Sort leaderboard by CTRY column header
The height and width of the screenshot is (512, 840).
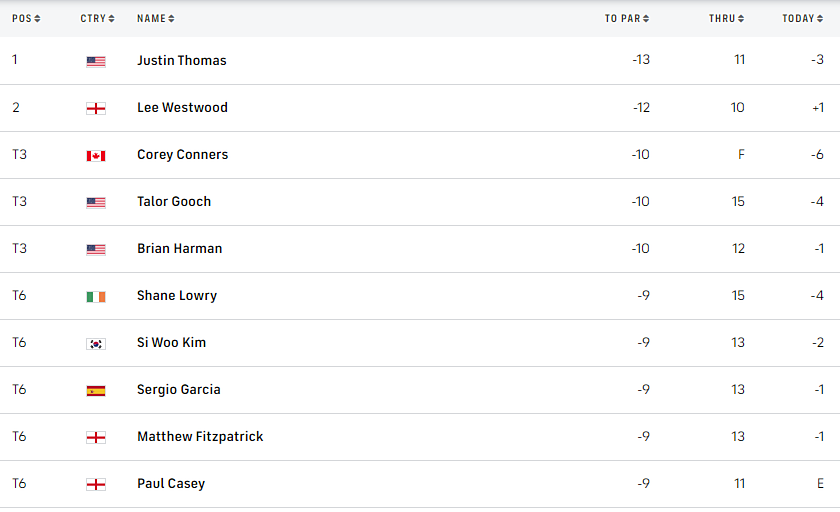[97, 19]
